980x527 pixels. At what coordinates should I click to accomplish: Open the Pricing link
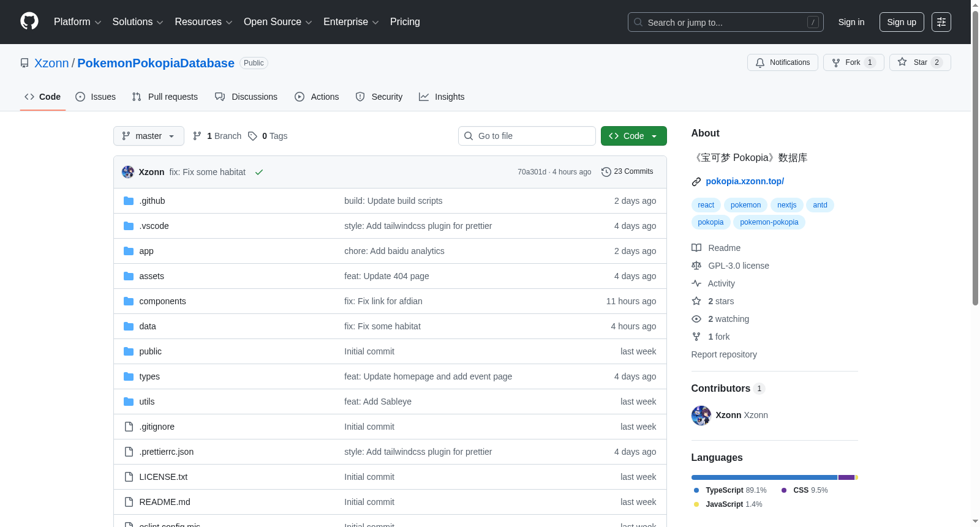pyautogui.click(x=405, y=22)
